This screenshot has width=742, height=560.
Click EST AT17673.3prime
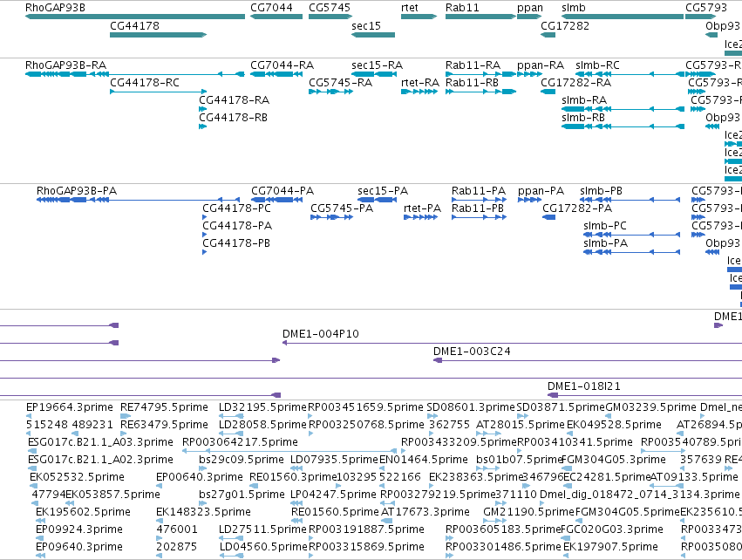tap(388, 521)
